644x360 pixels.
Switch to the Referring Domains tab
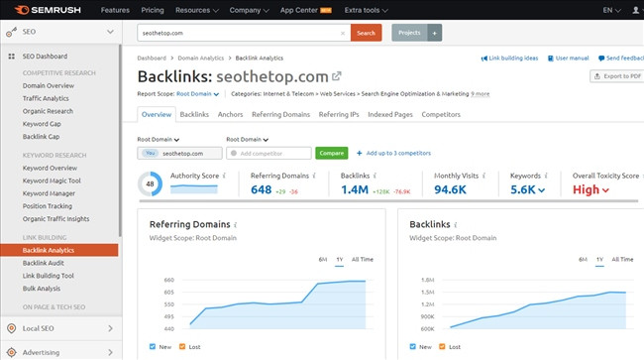[281, 115]
